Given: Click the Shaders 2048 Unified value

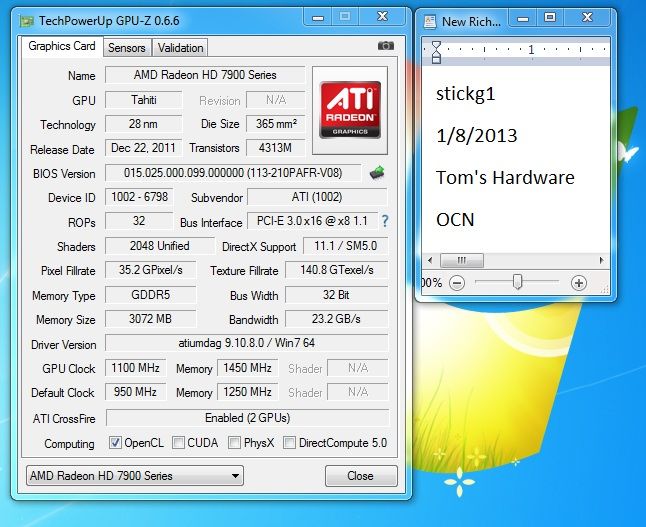Looking at the screenshot, I should click(x=160, y=246).
